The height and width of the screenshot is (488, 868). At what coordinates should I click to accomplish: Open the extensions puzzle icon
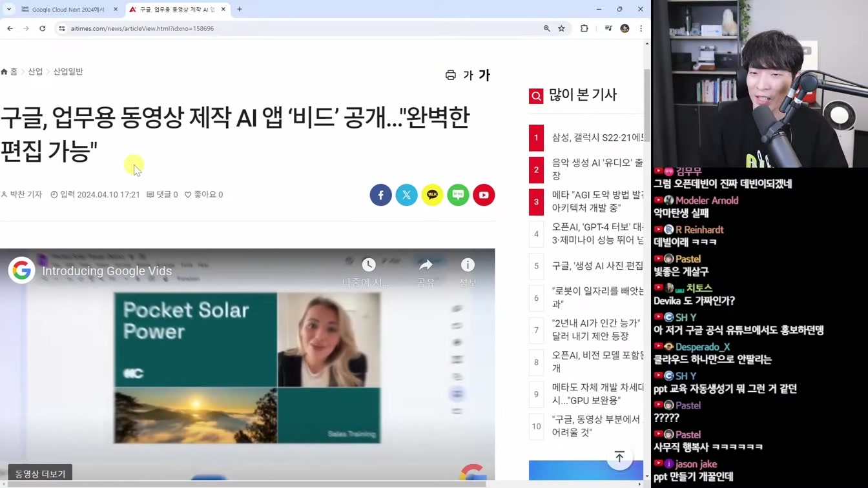point(584,28)
